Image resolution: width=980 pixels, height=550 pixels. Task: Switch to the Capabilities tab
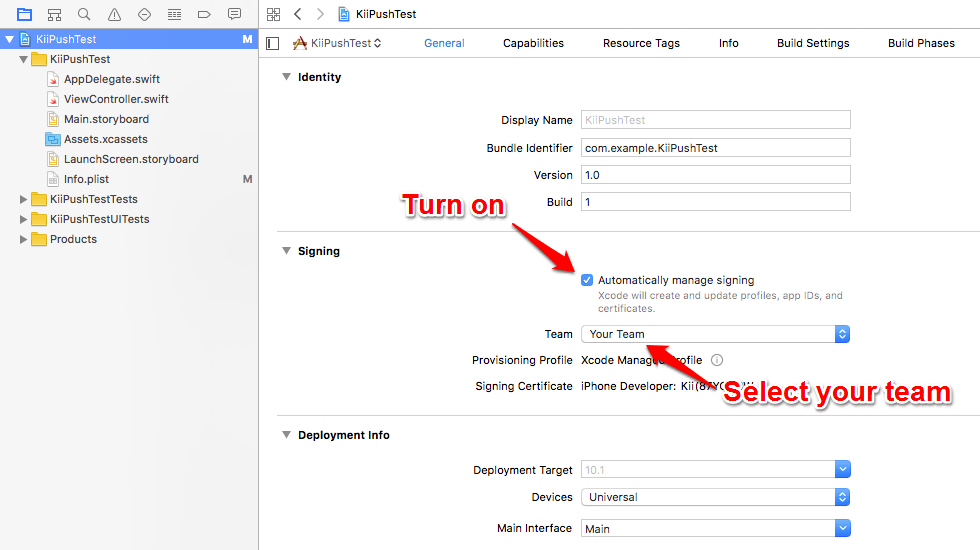pos(533,43)
